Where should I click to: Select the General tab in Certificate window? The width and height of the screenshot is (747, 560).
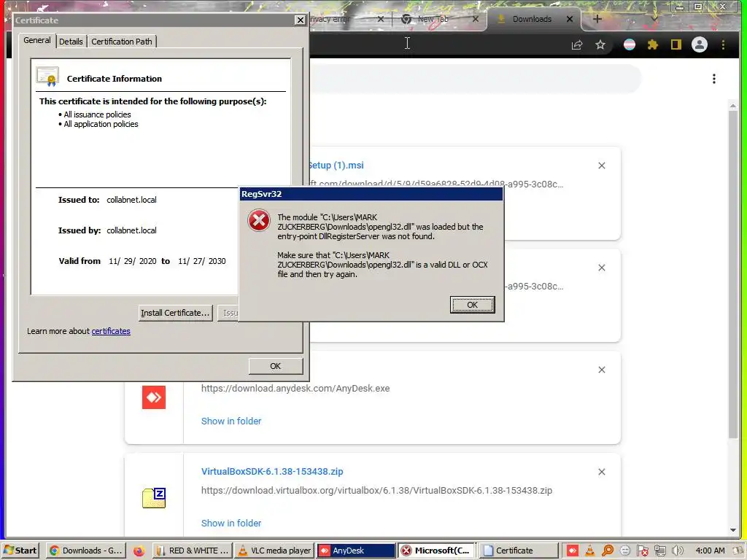coord(37,41)
